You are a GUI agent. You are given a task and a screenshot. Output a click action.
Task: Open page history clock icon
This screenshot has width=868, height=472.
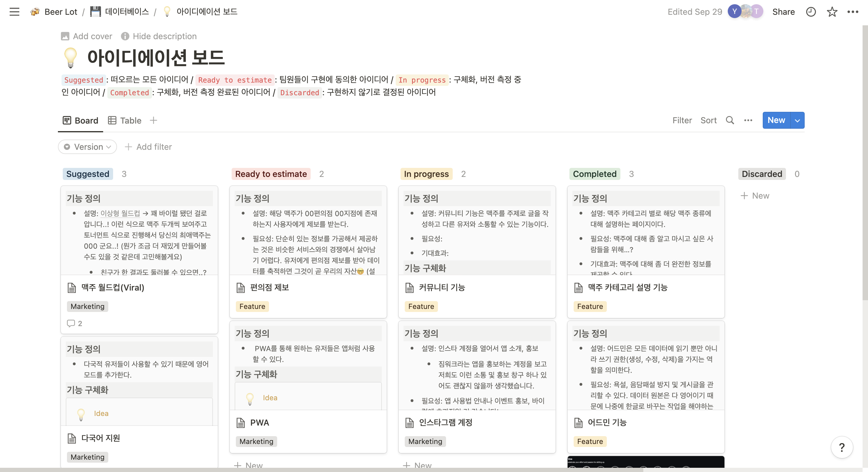tap(810, 12)
